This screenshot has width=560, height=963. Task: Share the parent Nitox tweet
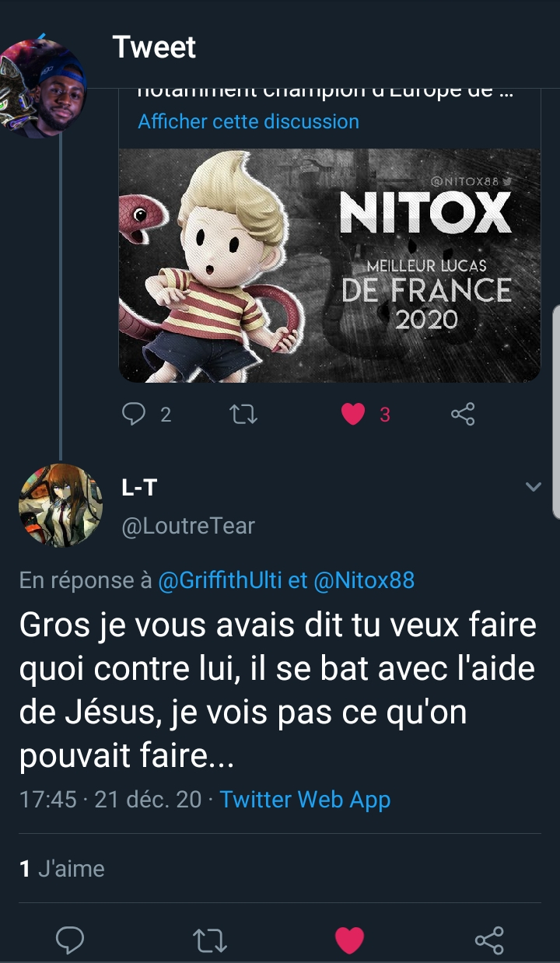click(x=463, y=415)
